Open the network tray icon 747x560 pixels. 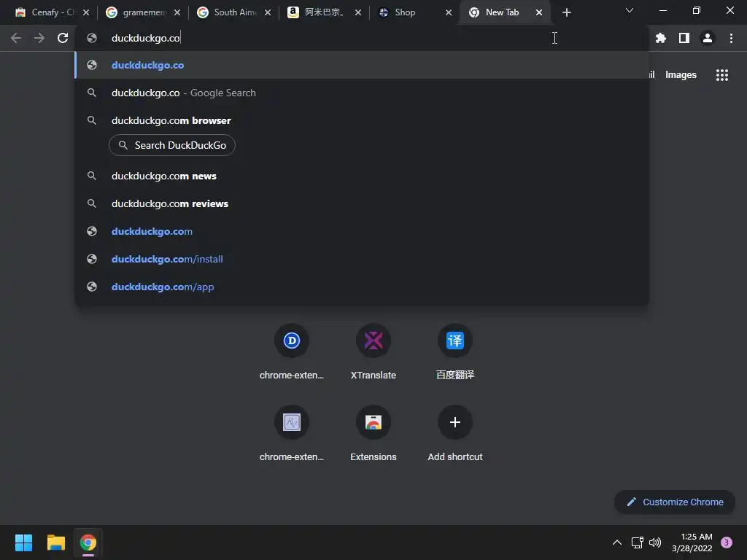point(637,542)
